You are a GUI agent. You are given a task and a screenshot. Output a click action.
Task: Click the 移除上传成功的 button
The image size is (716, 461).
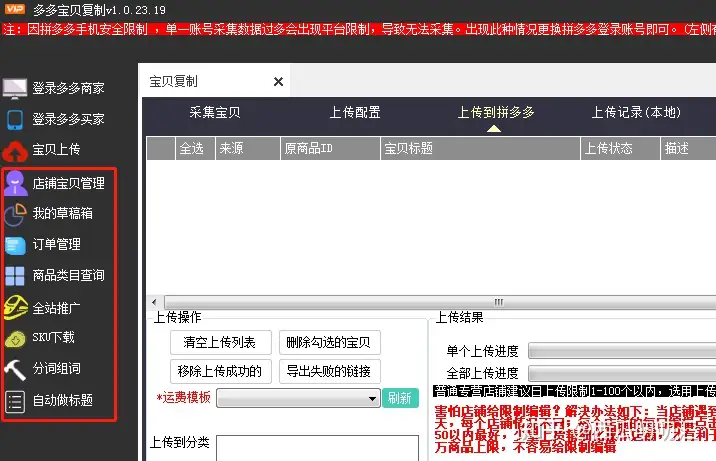pos(221,372)
